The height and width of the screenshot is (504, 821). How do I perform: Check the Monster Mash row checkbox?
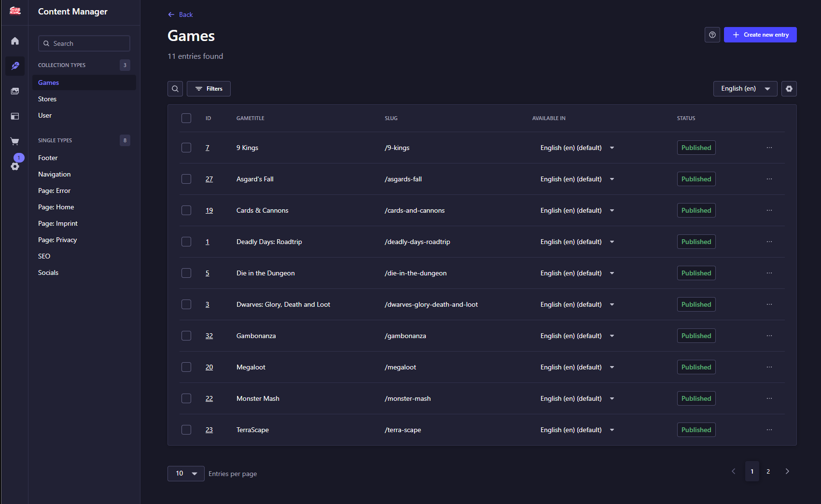click(x=186, y=398)
